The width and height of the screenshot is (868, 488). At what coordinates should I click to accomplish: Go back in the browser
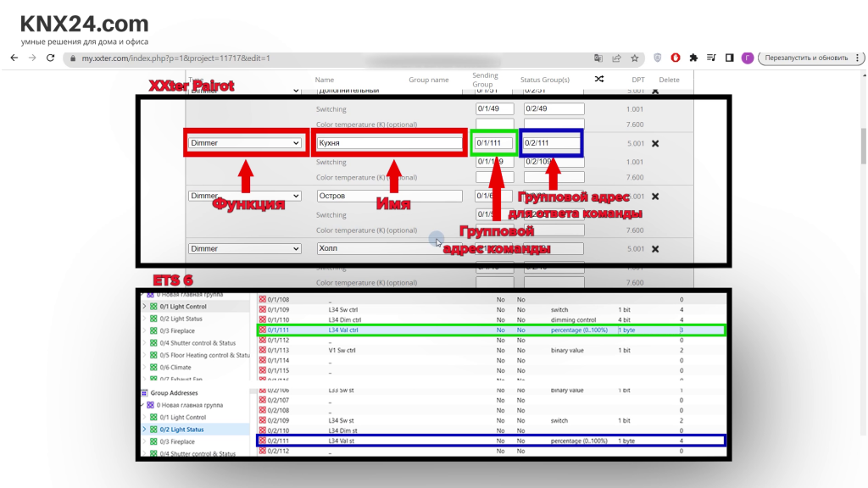click(14, 58)
